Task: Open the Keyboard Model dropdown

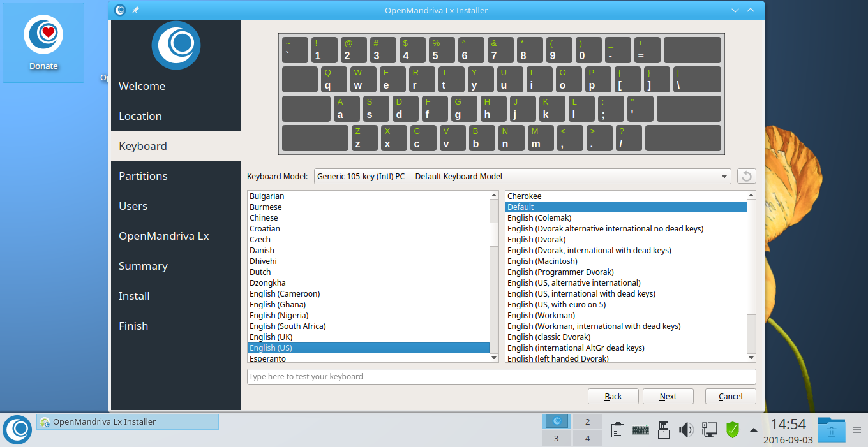Action: [523, 176]
